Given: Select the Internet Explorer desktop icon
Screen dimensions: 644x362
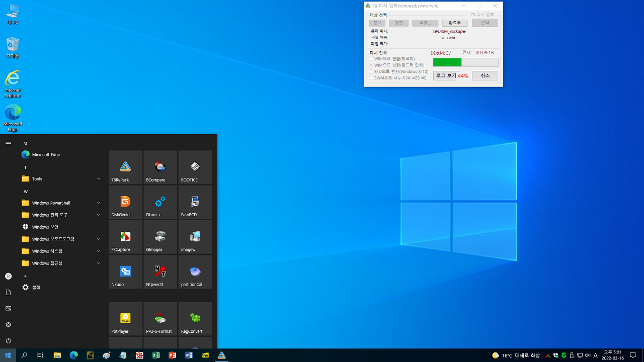Looking at the screenshot, I should pos(13,84).
